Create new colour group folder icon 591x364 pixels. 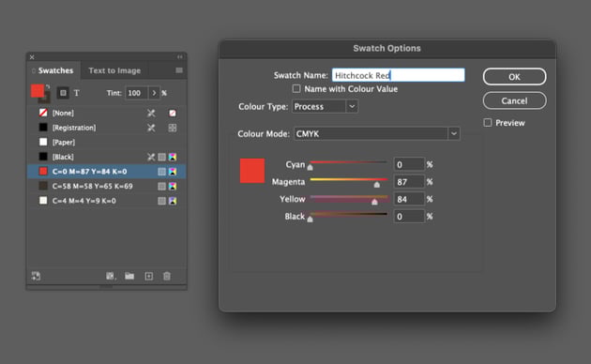[x=129, y=276]
